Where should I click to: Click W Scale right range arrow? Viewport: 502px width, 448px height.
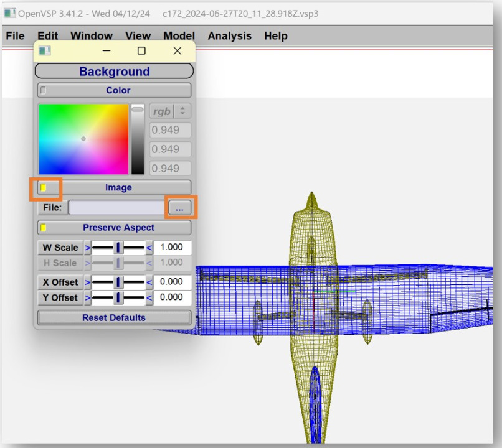coord(149,248)
